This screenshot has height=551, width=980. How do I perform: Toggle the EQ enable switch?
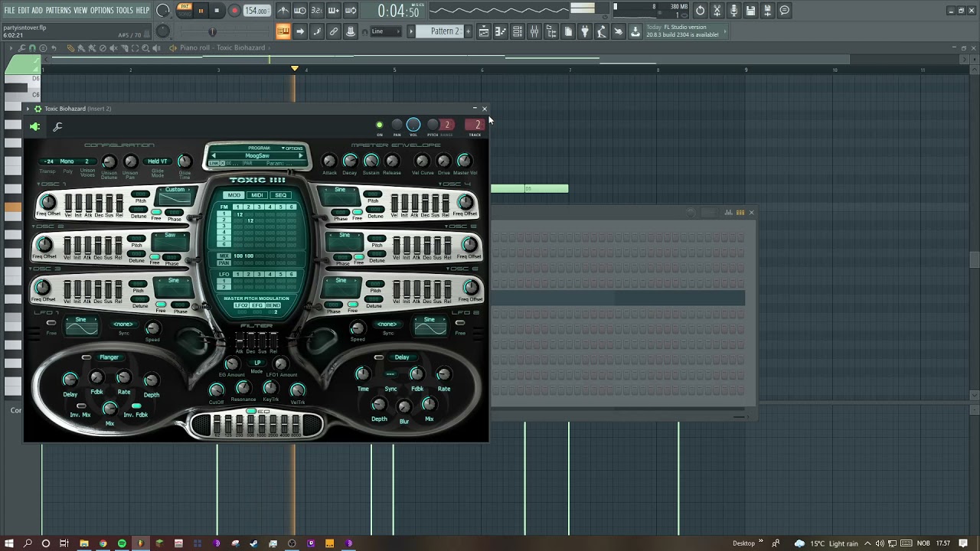coord(250,412)
